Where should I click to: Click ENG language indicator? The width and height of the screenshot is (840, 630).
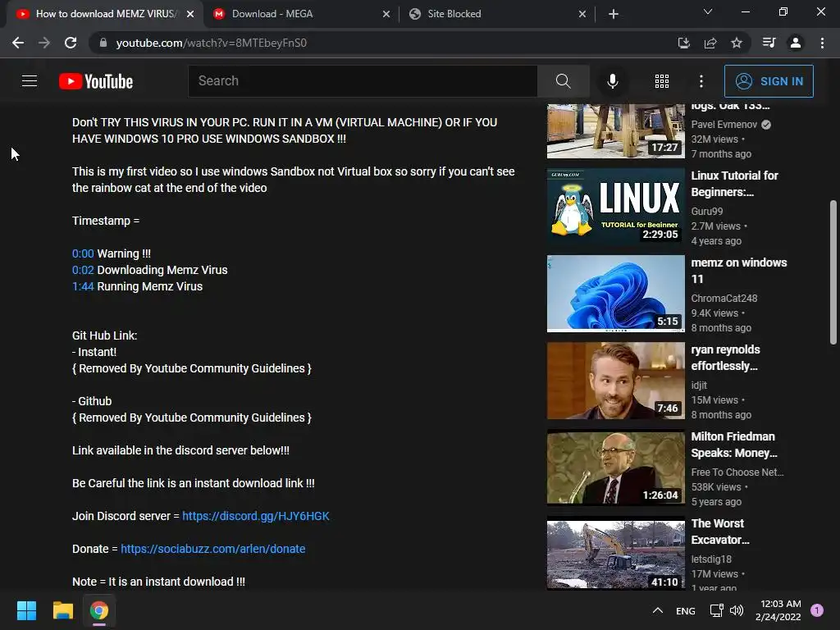(685, 610)
